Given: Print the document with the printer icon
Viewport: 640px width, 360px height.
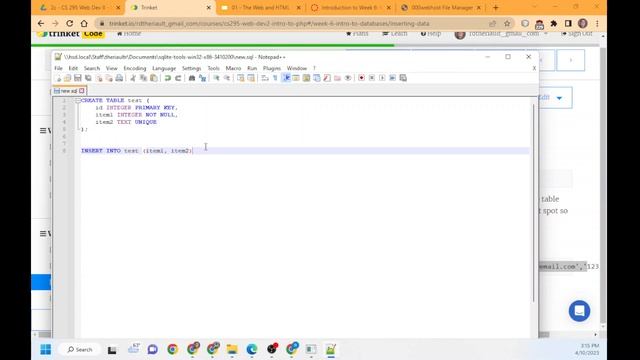Looking at the screenshot, I should pos(119,78).
